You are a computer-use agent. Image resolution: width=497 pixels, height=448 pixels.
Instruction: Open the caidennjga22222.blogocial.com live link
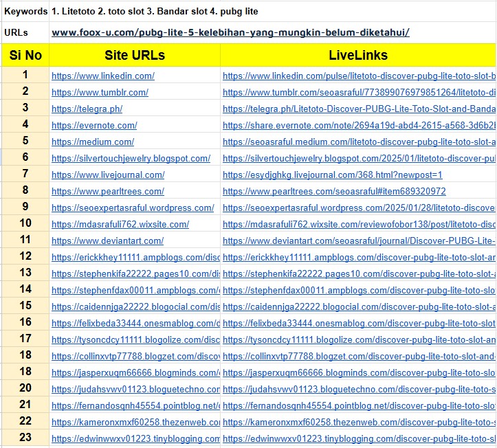pos(359,306)
